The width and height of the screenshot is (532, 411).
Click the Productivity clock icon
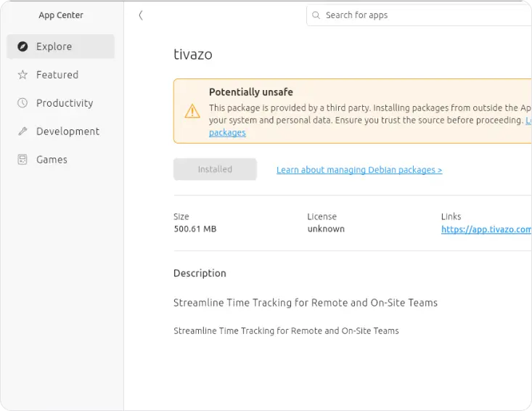tap(22, 103)
